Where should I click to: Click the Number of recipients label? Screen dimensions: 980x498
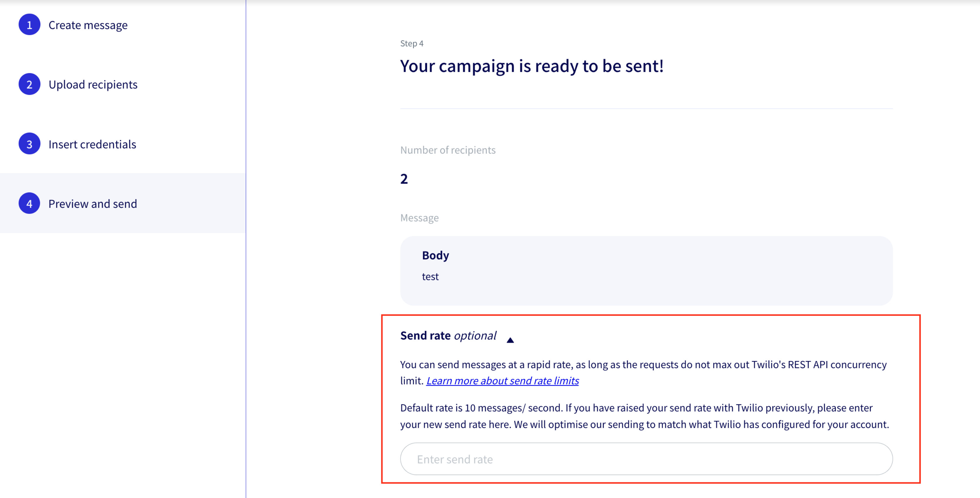click(448, 150)
